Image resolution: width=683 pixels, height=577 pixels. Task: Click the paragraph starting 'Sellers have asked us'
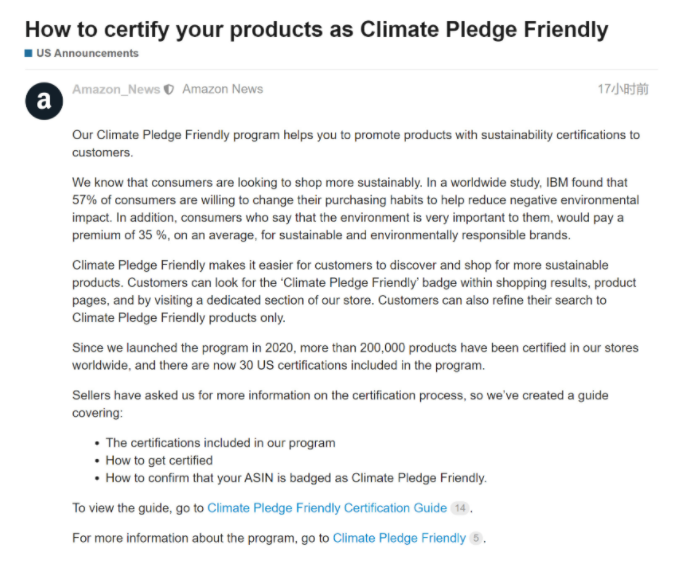click(340, 404)
